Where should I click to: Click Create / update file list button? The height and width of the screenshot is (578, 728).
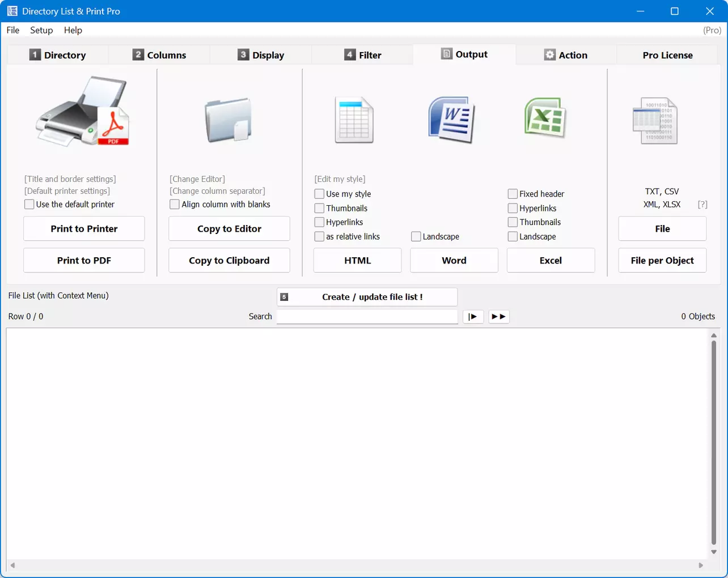click(x=367, y=297)
